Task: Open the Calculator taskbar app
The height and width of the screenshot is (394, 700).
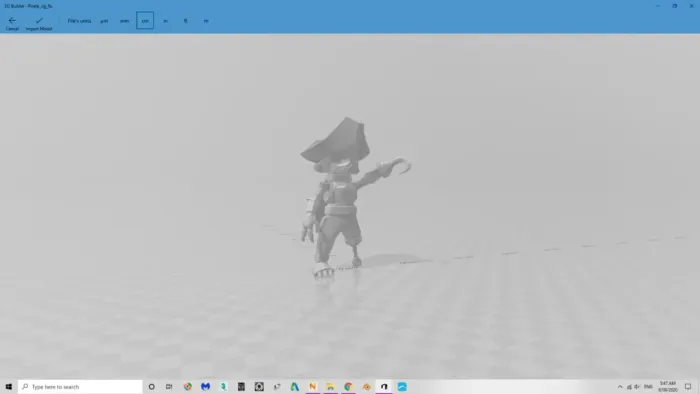Action: point(241,387)
